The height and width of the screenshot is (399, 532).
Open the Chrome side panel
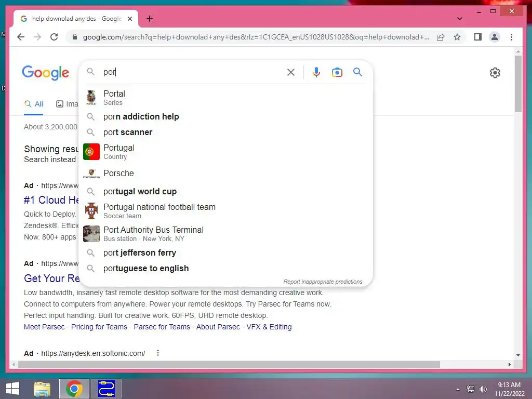click(x=478, y=37)
